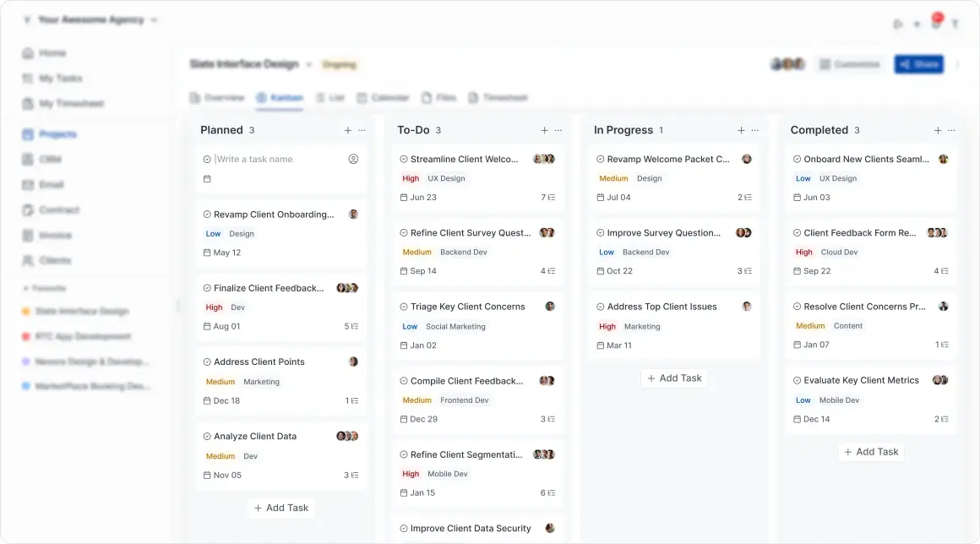Click the blue Share button
This screenshot has width=980, height=544.
click(919, 64)
